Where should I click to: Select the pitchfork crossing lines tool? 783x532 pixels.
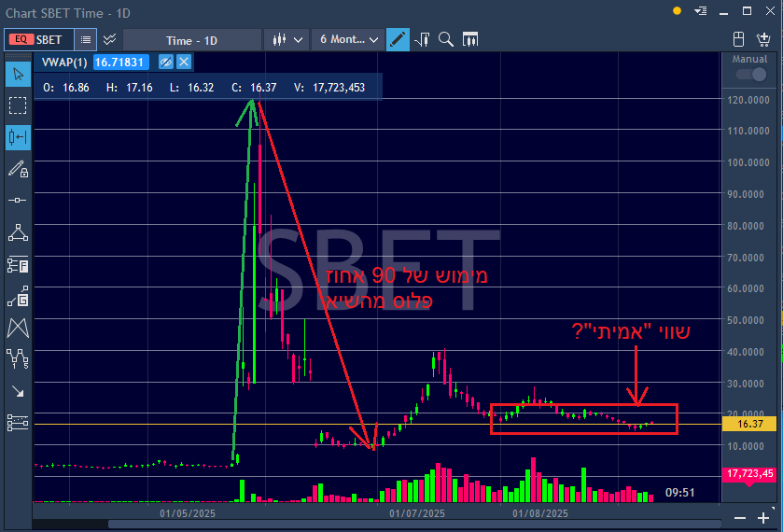click(18, 328)
